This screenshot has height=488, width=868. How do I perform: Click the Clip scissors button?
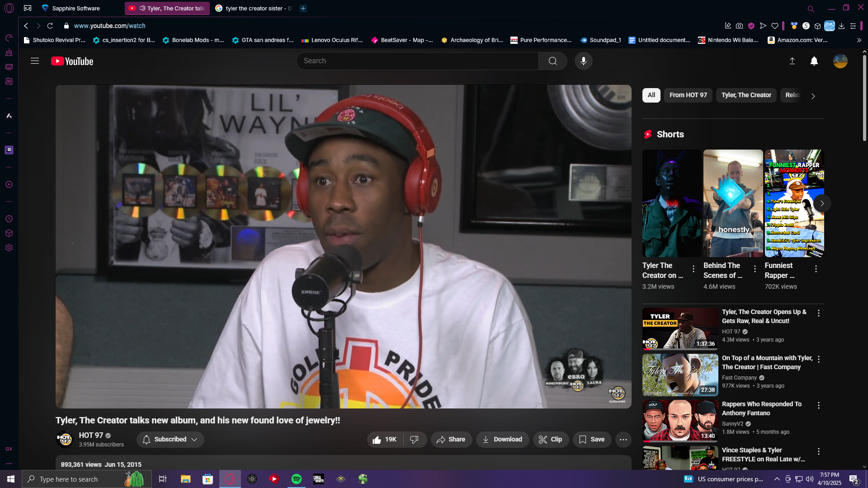550,439
